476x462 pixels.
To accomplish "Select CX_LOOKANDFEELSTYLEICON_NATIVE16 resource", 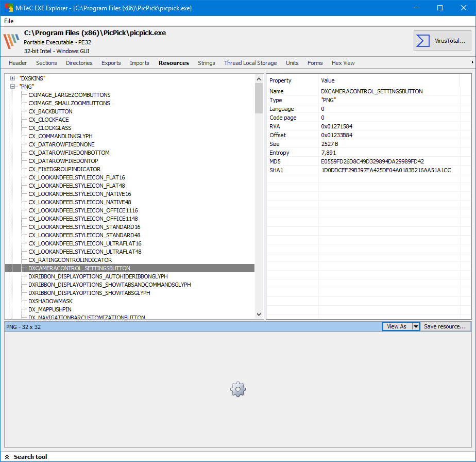I will coord(79,193).
